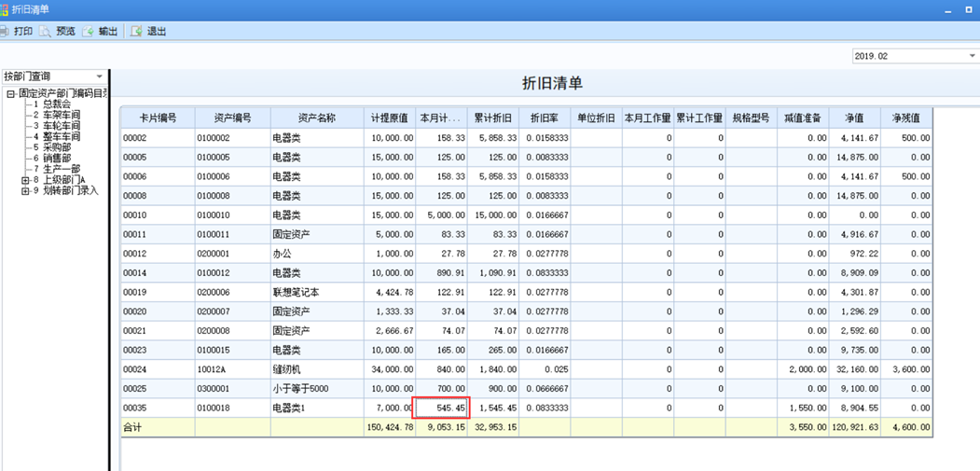Click asset number cell 0200001
The image size is (980, 471).
pyautogui.click(x=232, y=254)
